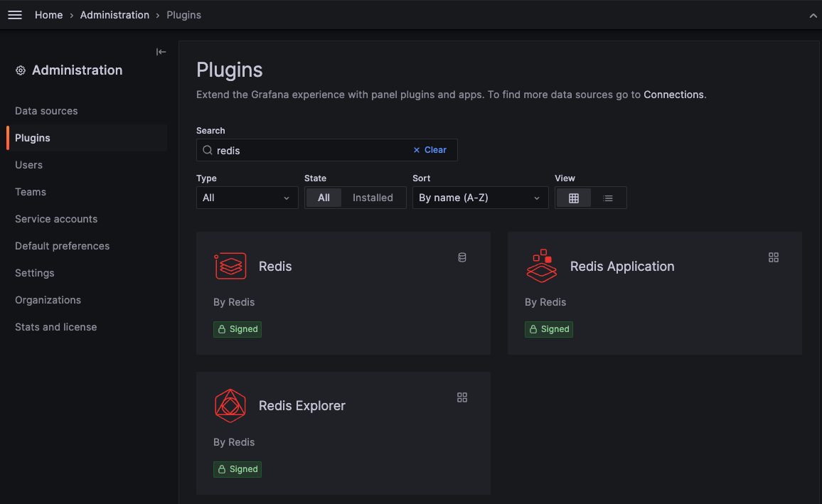
Task: Open Users administration page
Action: [x=29, y=165]
